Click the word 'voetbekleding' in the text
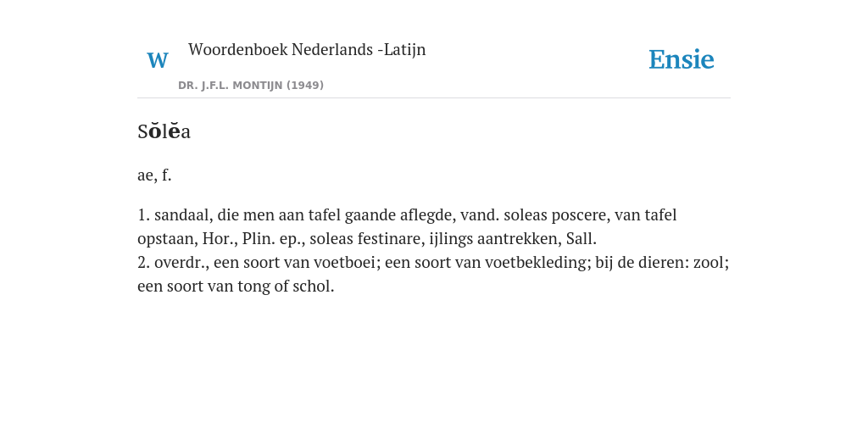The image size is (868, 434). pyautogui.click(x=537, y=263)
